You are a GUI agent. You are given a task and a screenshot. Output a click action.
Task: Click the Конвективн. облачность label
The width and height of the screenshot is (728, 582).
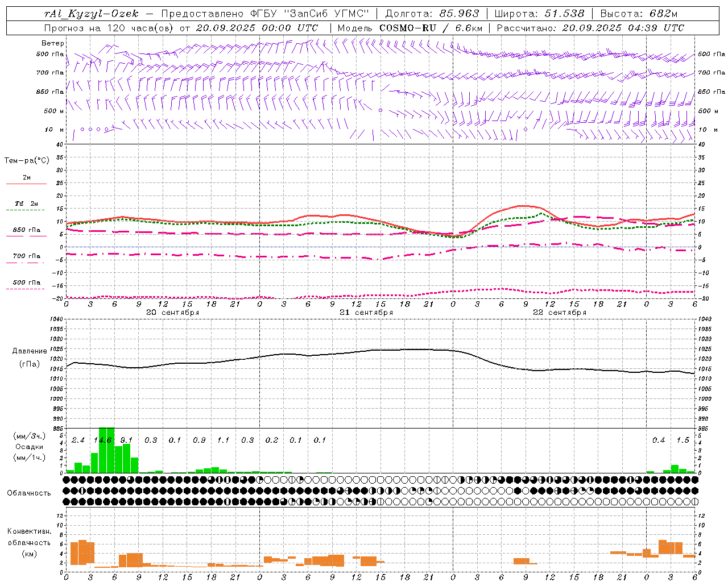point(29,537)
